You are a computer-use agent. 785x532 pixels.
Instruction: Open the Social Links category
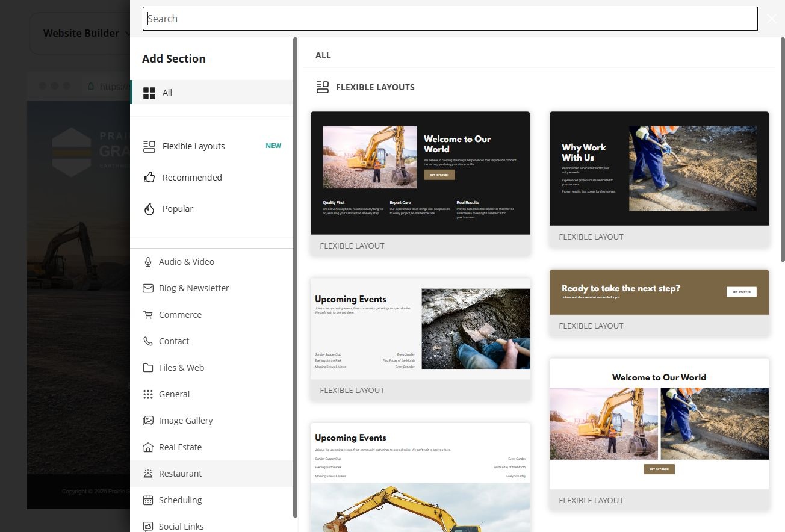(x=211, y=526)
